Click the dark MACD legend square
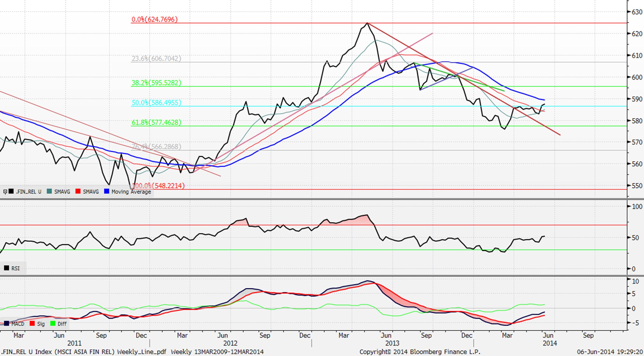Viewport: 644px width, 356px height. click(7, 324)
